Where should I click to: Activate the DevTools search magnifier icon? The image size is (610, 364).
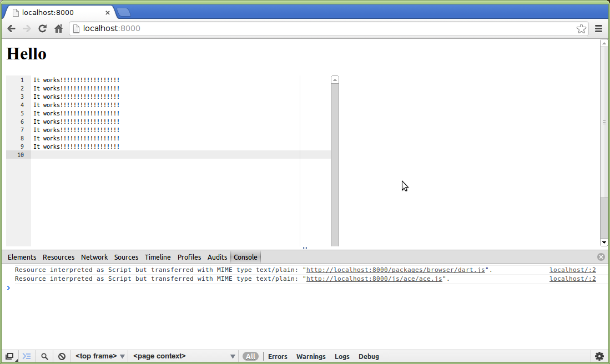tap(44, 356)
